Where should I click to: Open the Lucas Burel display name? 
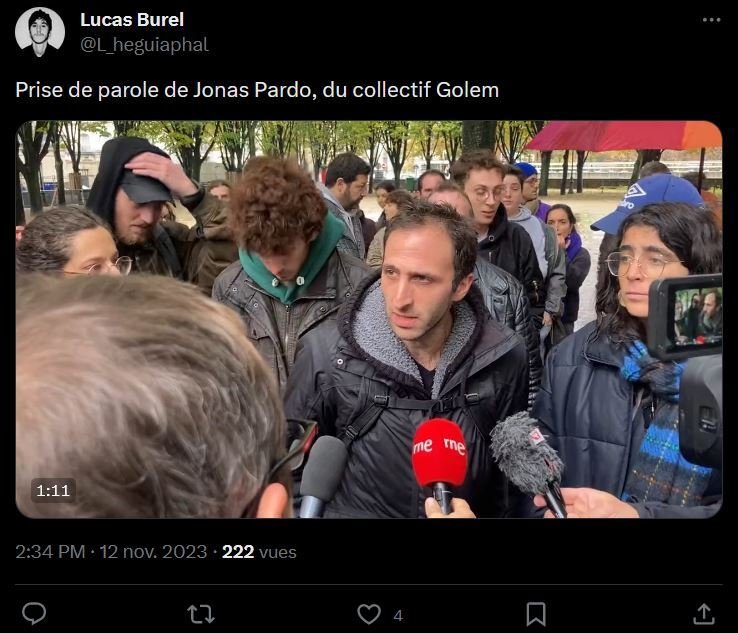132,20
